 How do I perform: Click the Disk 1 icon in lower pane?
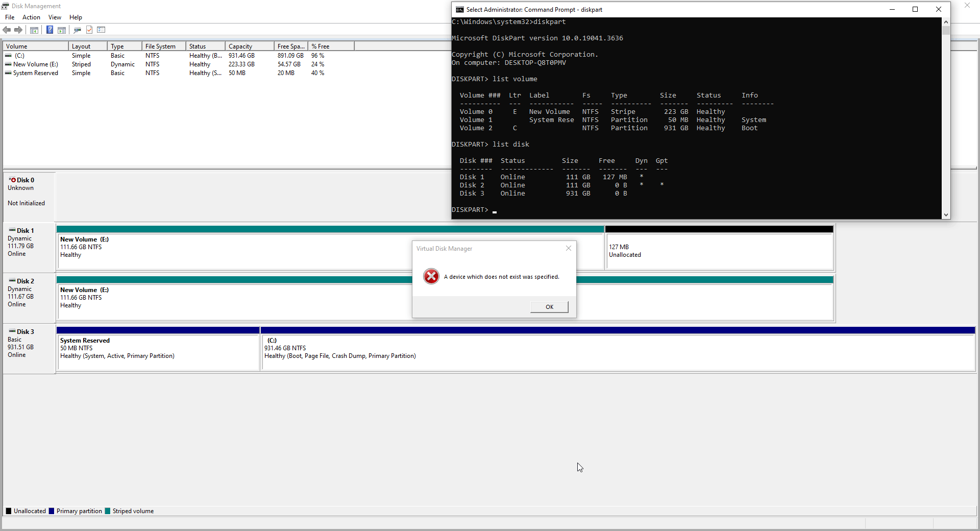click(x=12, y=230)
